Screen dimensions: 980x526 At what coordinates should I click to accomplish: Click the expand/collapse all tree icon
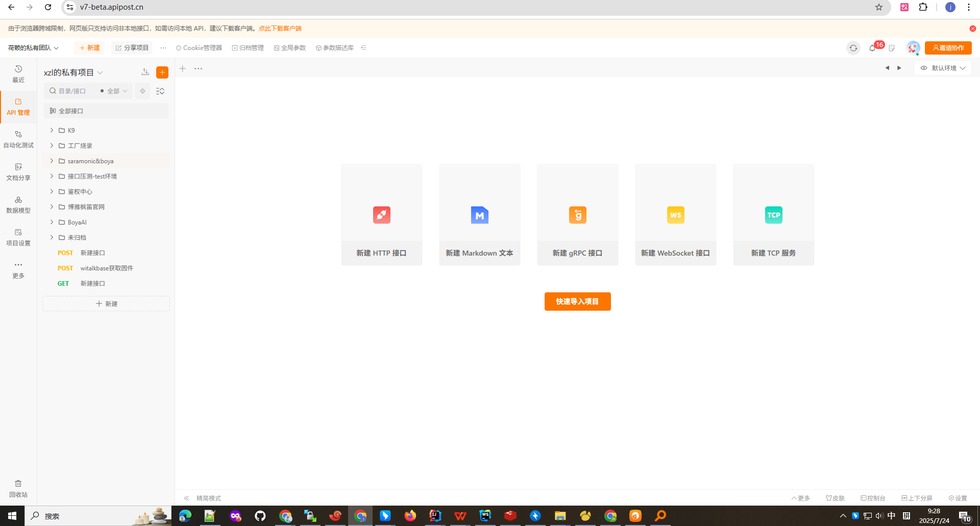tap(160, 91)
